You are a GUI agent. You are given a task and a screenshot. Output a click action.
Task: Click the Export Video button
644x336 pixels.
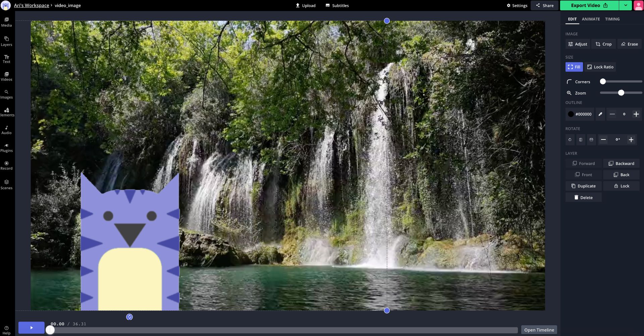coord(589,5)
